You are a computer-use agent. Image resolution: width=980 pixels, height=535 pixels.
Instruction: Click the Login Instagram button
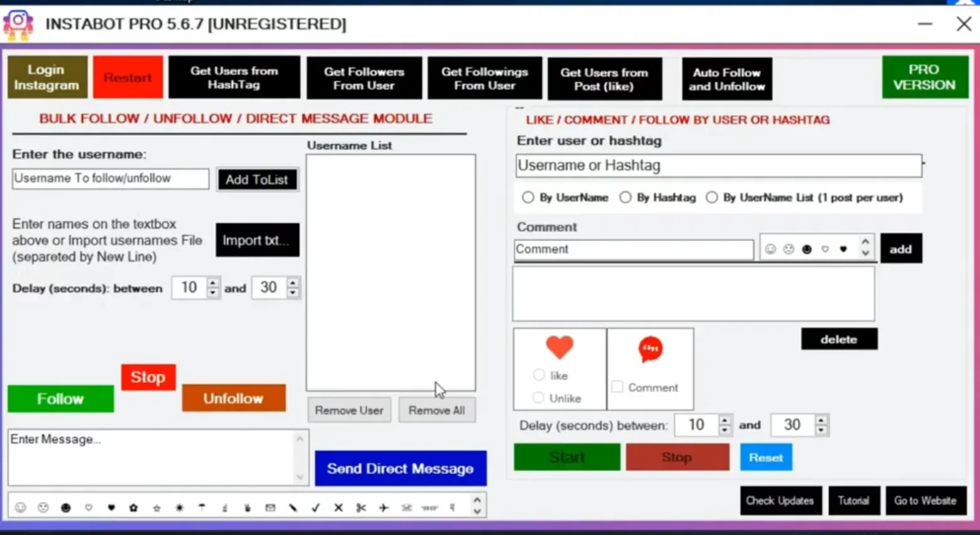47,77
